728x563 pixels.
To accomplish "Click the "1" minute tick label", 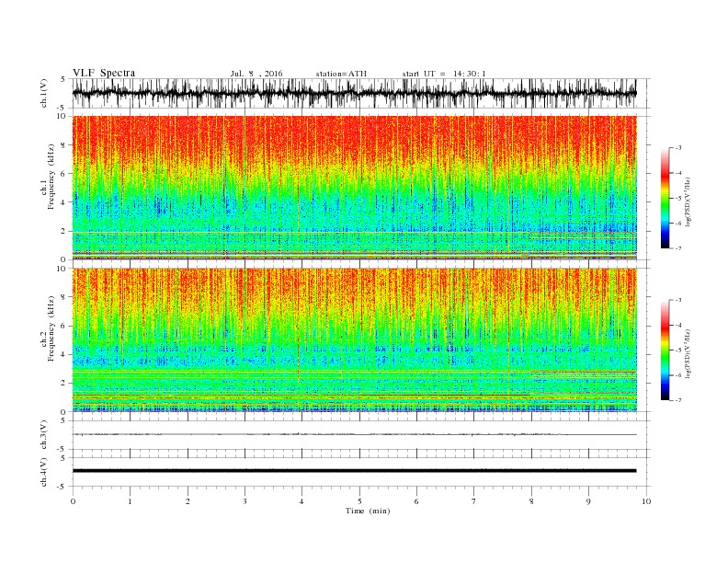I will coord(130,501).
